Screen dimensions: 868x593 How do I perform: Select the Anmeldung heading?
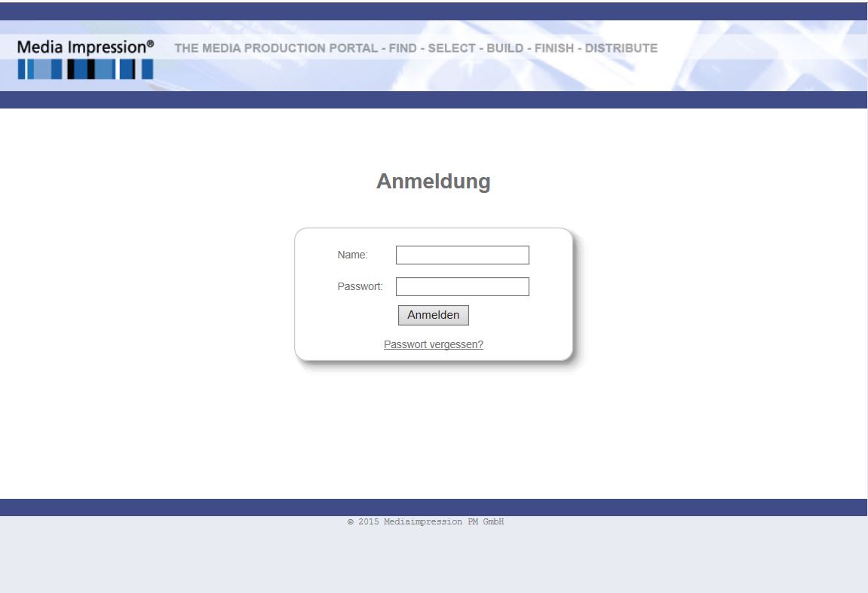click(434, 182)
